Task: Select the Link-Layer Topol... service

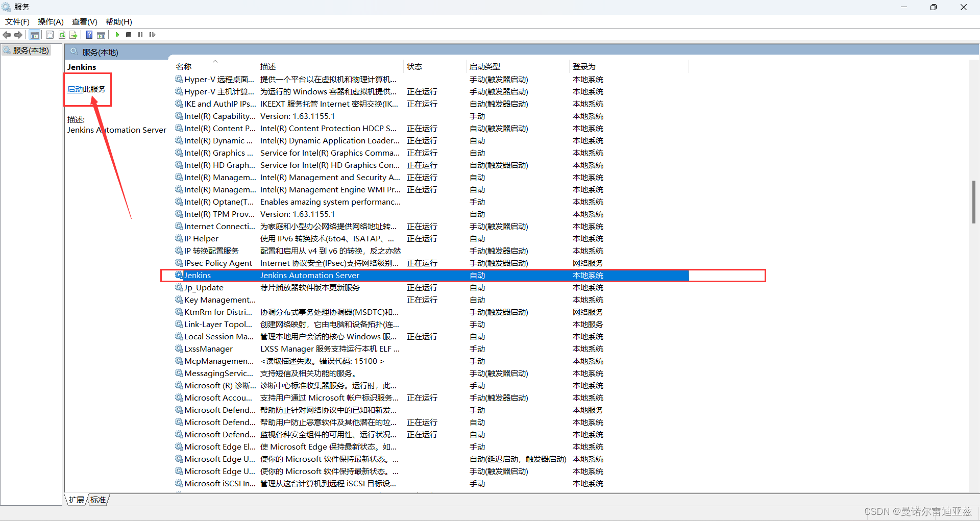Action: (x=432, y=324)
